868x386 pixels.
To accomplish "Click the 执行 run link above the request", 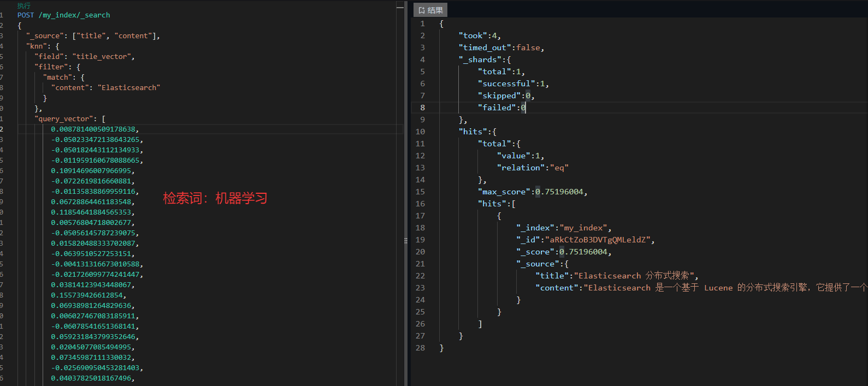I will (24, 5).
